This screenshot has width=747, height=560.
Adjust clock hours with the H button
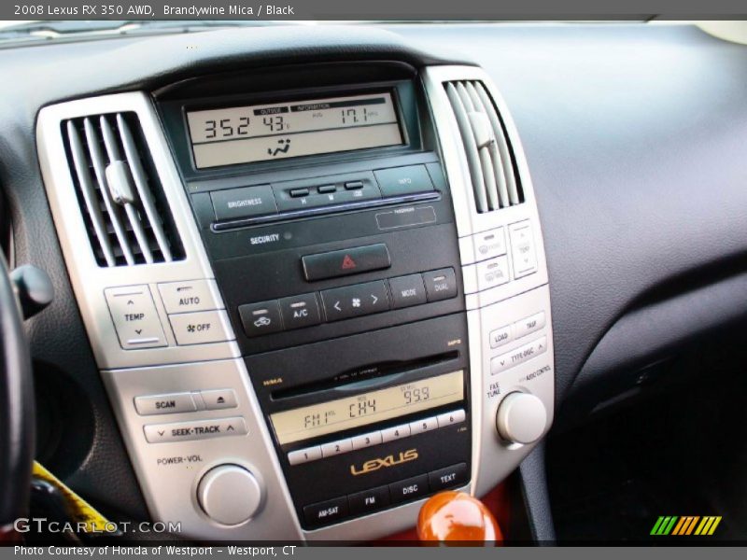(299, 192)
